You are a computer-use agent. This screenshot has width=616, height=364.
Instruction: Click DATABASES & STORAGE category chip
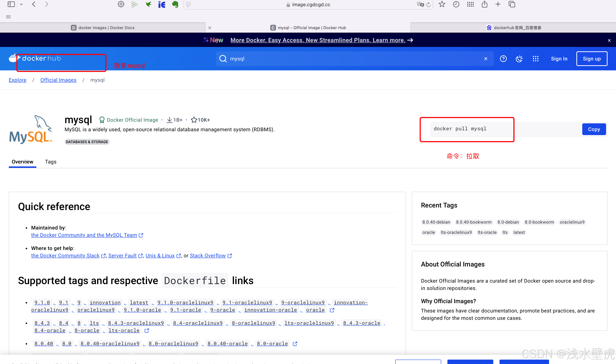click(x=87, y=142)
